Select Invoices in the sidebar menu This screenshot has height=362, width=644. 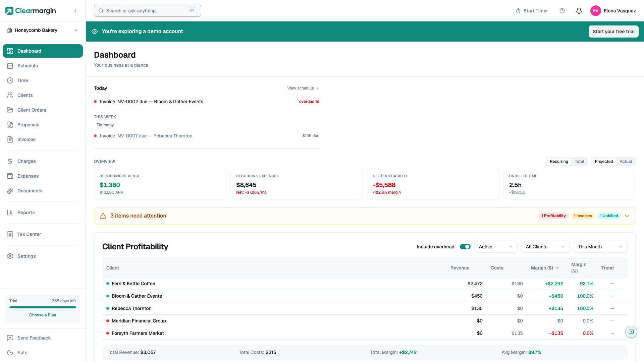coord(26,139)
